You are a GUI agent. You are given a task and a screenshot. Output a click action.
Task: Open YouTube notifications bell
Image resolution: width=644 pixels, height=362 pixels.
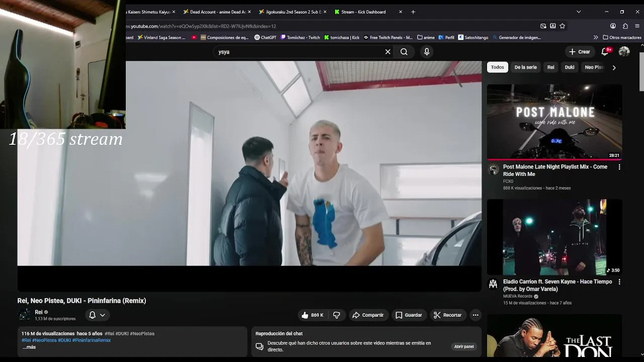(606, 52)
